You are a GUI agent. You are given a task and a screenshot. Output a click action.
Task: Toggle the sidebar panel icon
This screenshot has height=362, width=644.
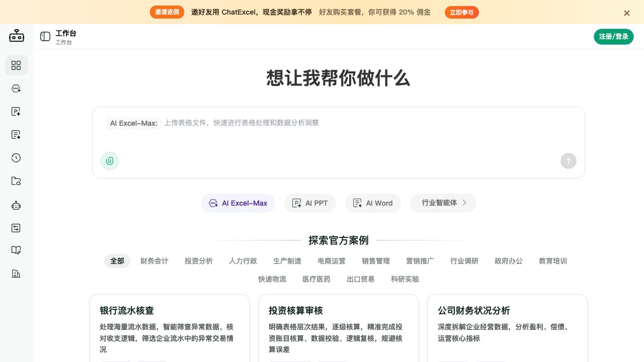point(45,36)
